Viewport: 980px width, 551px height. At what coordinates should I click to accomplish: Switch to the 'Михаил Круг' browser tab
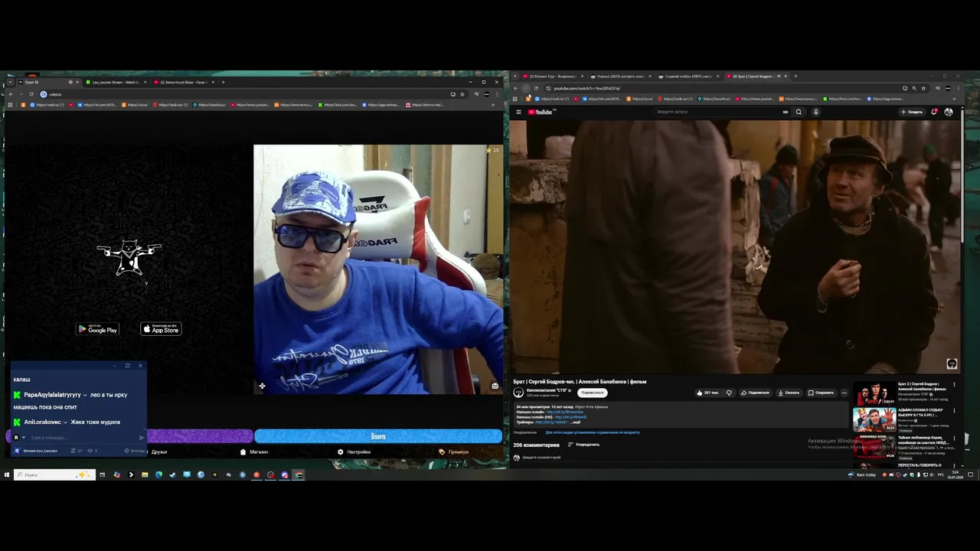click(551, 77)
